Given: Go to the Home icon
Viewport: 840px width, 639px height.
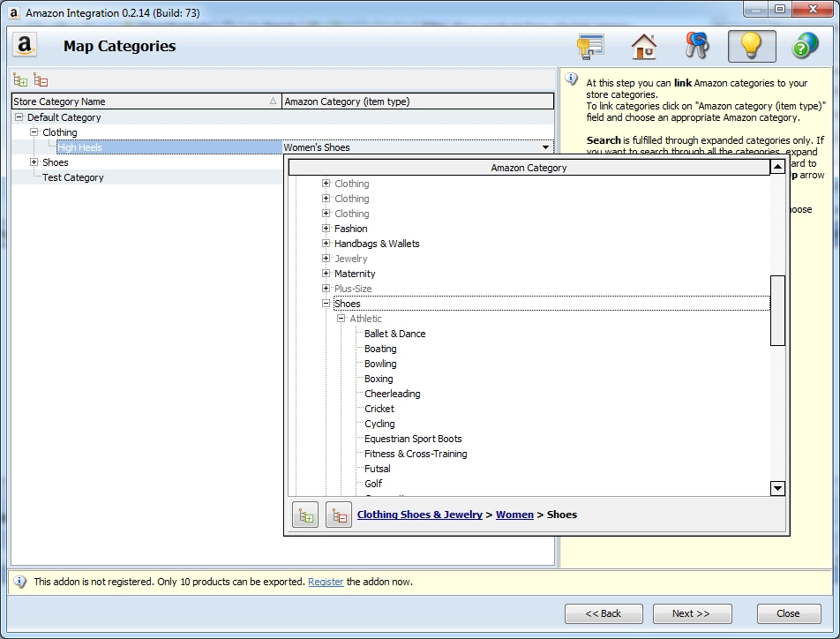Looking at the screenshot, I should pyautogui.click(x=644, y=46).
